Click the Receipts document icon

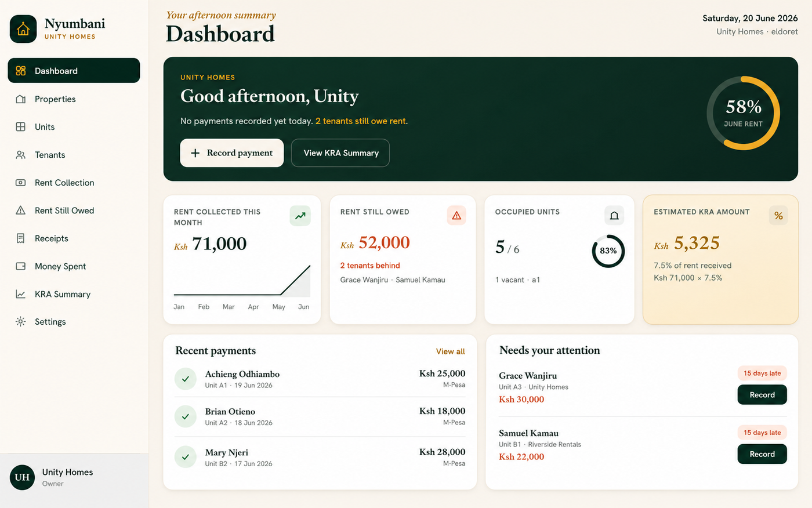point(21,238)
